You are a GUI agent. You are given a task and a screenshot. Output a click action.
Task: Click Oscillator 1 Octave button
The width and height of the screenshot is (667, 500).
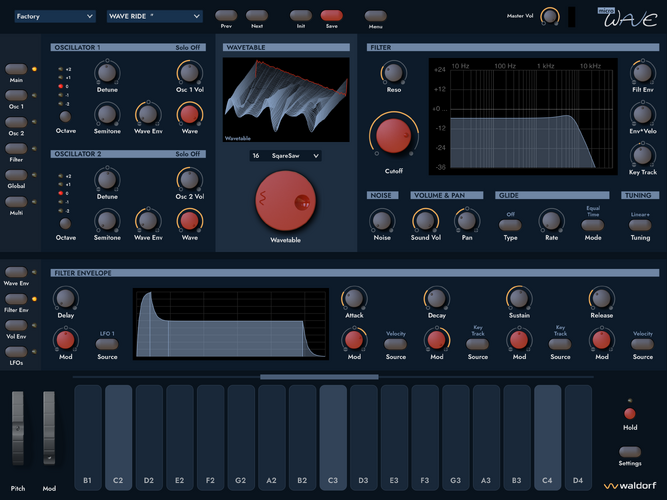[x=65, y=116]
